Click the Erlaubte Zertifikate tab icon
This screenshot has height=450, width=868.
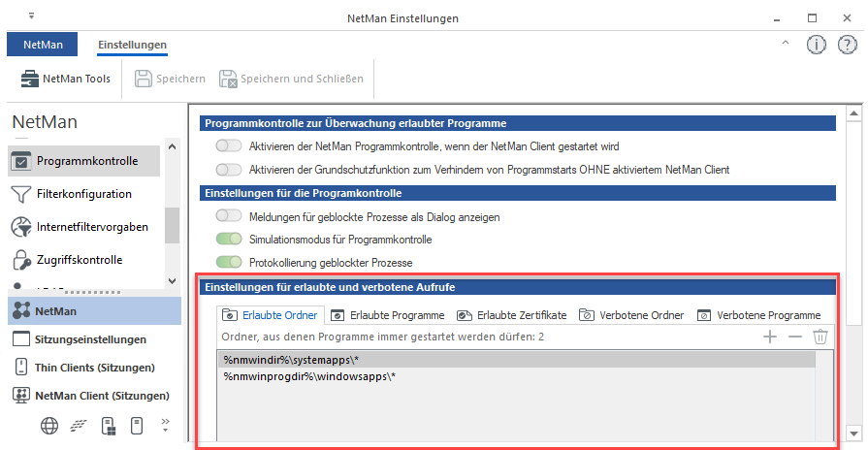point(464,315)
